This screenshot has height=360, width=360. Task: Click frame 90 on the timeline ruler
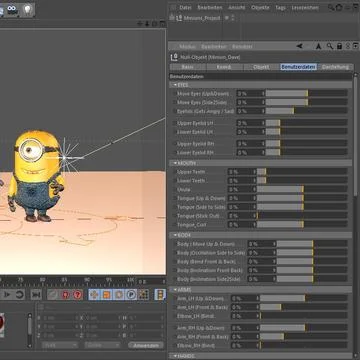87,280
